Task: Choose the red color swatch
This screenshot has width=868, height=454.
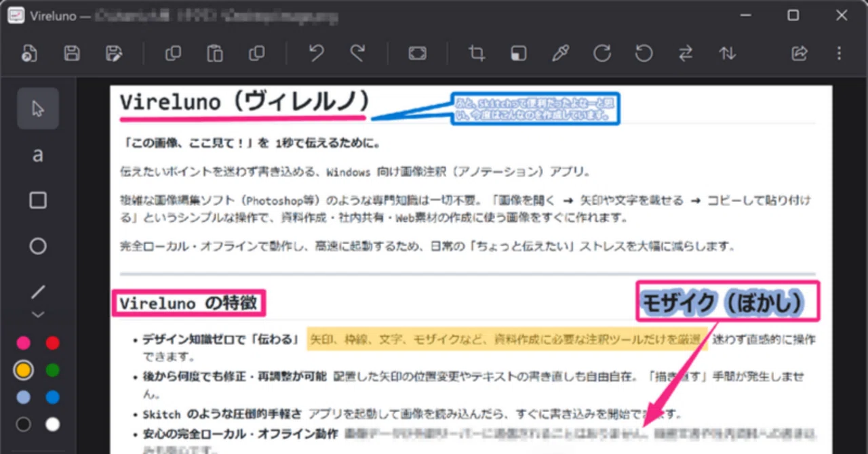Action: click(x=52, y=343)
